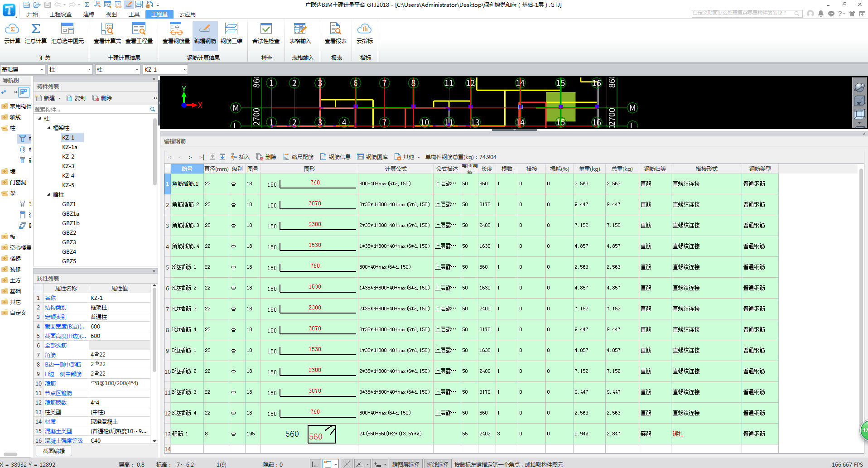
Task: Select KZ-1a in component tree
Action: [x=70, y=147]
